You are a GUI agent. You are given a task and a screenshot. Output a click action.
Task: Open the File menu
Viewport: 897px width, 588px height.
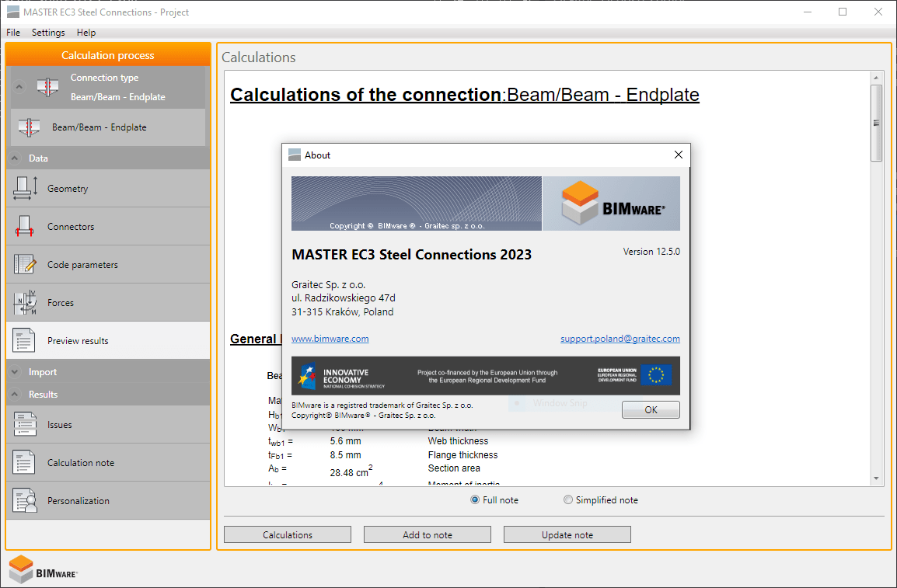(x=12, y=32)
